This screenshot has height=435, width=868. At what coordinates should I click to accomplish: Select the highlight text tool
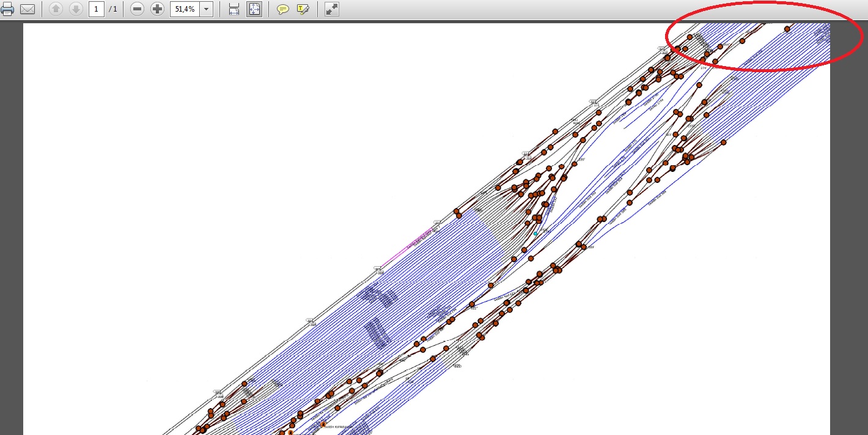point(303,9)
